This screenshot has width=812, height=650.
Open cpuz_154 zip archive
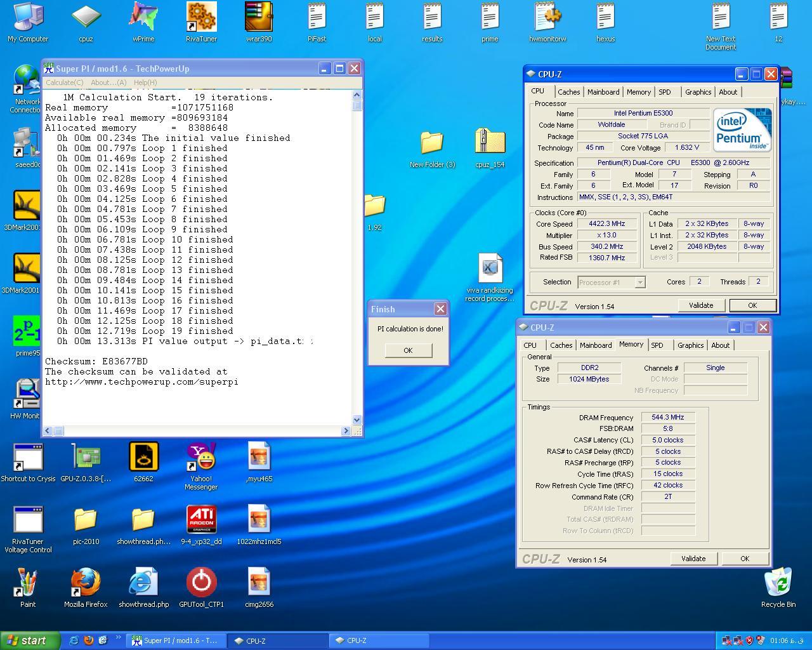tap(490, 149)
